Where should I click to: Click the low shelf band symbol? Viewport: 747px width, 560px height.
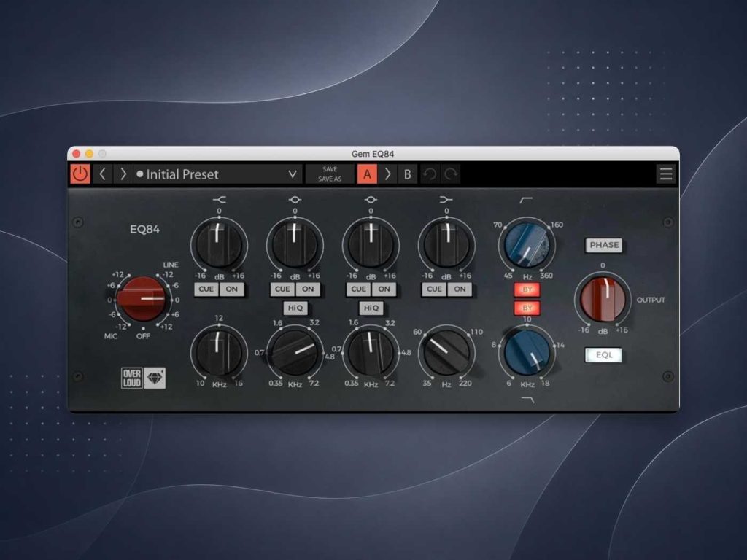coord(446,200)
